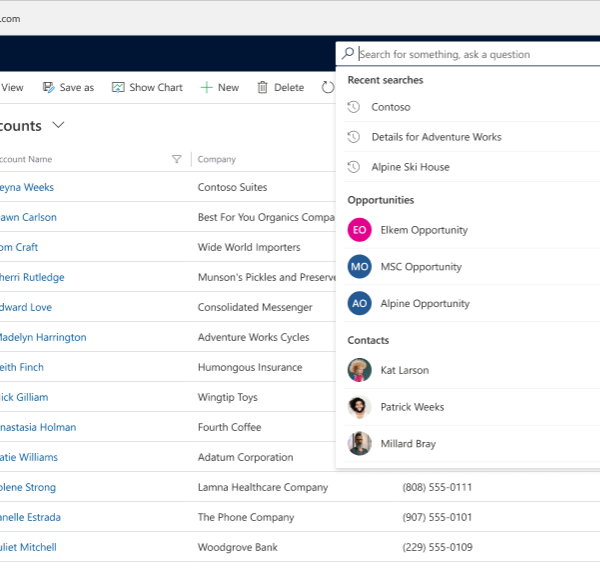Click the New record button
The image size is (600, 570).
[220, 88]
